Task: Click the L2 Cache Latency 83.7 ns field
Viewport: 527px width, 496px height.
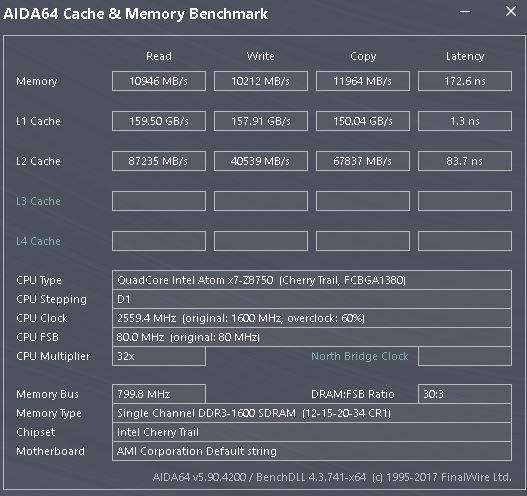Action: 465,161
